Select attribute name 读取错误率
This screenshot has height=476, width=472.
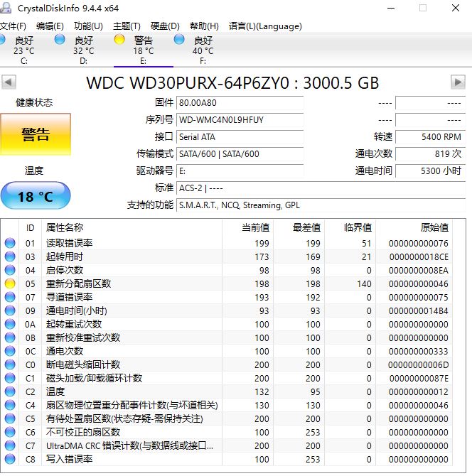point(69,243)
